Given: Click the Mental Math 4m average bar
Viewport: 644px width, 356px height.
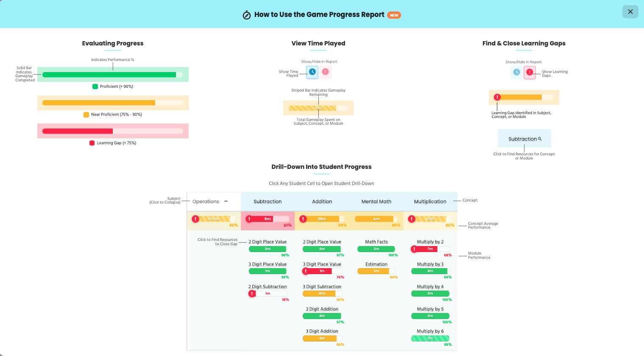Looking at the screenshot, I should point(376,219).
